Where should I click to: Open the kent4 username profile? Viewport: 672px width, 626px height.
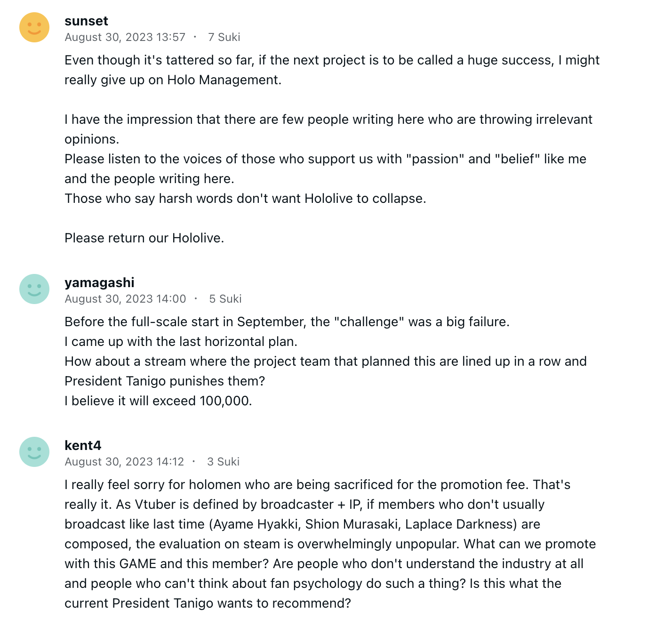[83, 446]
